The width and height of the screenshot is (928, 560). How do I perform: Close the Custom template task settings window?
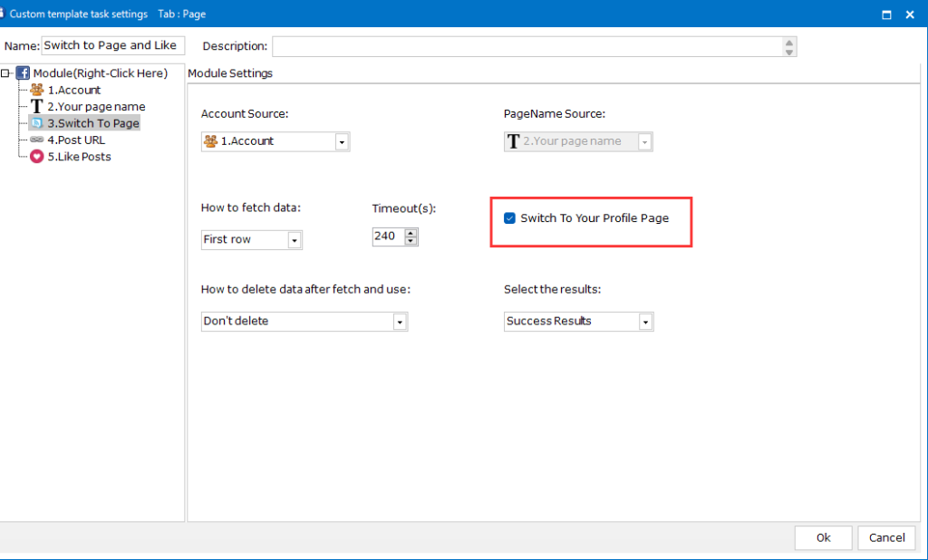pyautogui.click(x=910, y=14)
